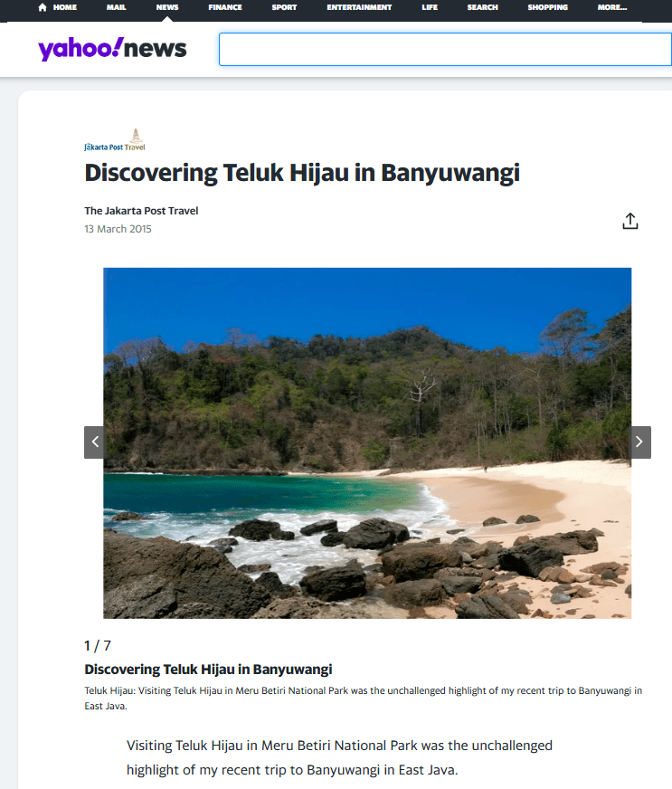The height and width of the screenshot is (789, 672).
Task: Click the Home icon in top navigation
Action: click(x=43, y=7)
